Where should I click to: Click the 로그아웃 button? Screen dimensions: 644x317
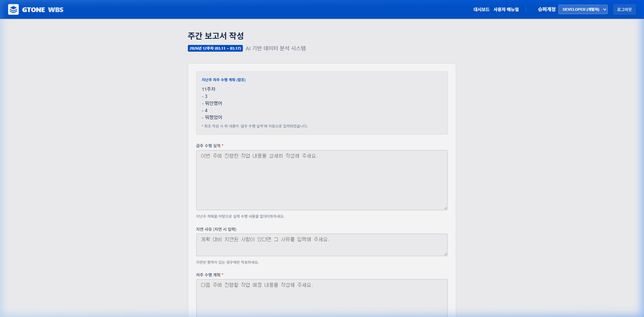point(624,9)
